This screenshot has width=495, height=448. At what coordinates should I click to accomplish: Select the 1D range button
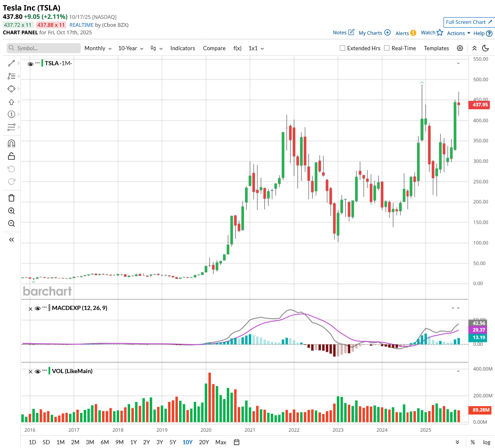coord(32,442)
